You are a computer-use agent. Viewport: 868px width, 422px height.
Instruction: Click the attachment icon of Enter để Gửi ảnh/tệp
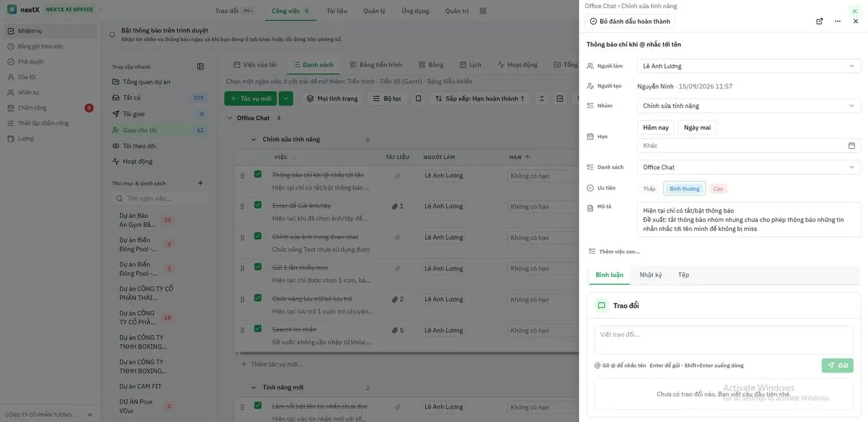(398, 206)
